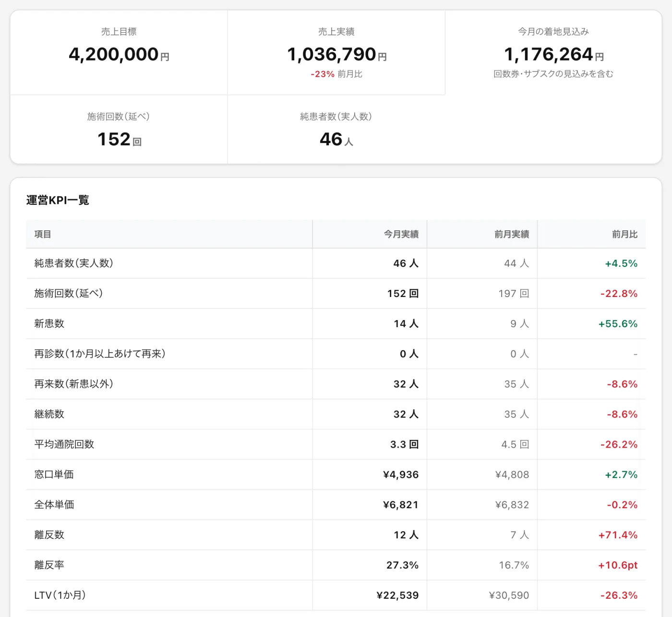This screenshot has height=617, width=672.
Task: Click the note "回数券・サブスクの見込みを含む"
Action: (x=553, y=74)
